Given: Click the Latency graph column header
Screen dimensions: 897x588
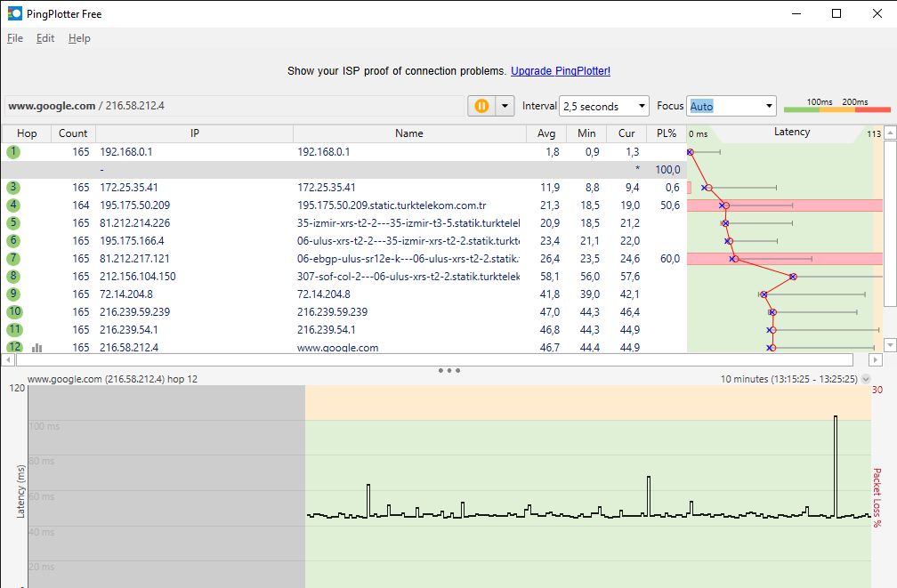Looking at the screenshot, I should tap(792, 133).
